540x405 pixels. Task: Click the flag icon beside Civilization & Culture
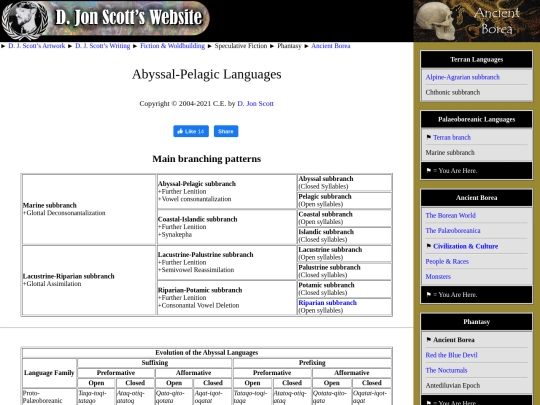429,246
